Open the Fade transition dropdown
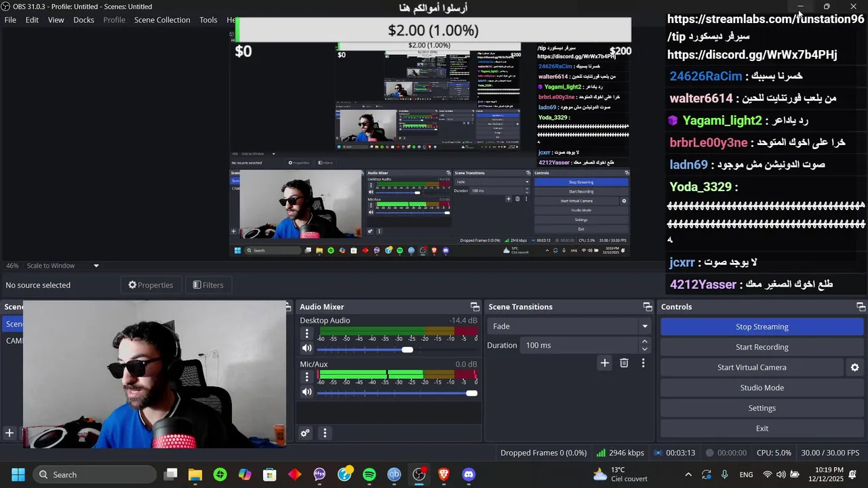The width and height of the screenshot is (868, 488). [x=568, y=326]
